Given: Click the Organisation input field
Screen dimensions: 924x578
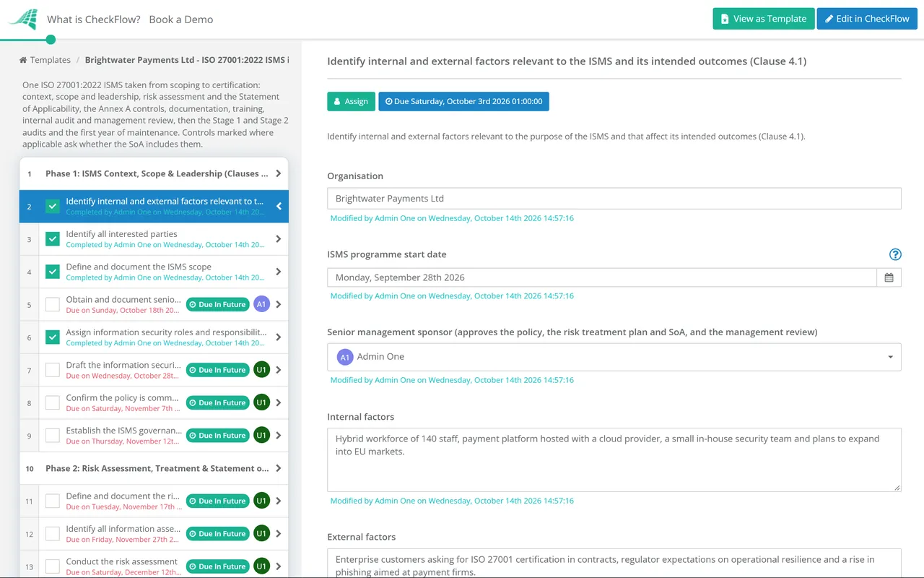Looking at the screenshot, I should point(614,199).
